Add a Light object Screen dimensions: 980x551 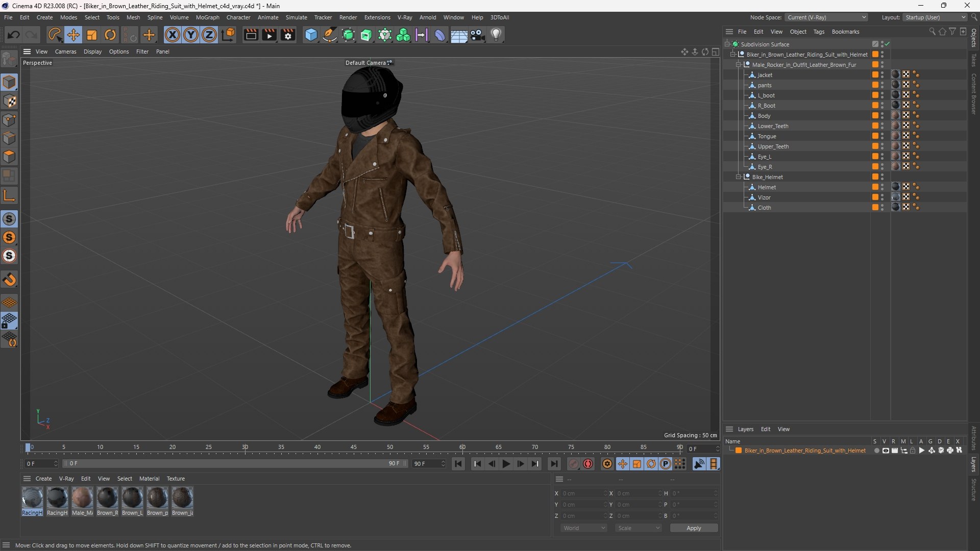496,35
